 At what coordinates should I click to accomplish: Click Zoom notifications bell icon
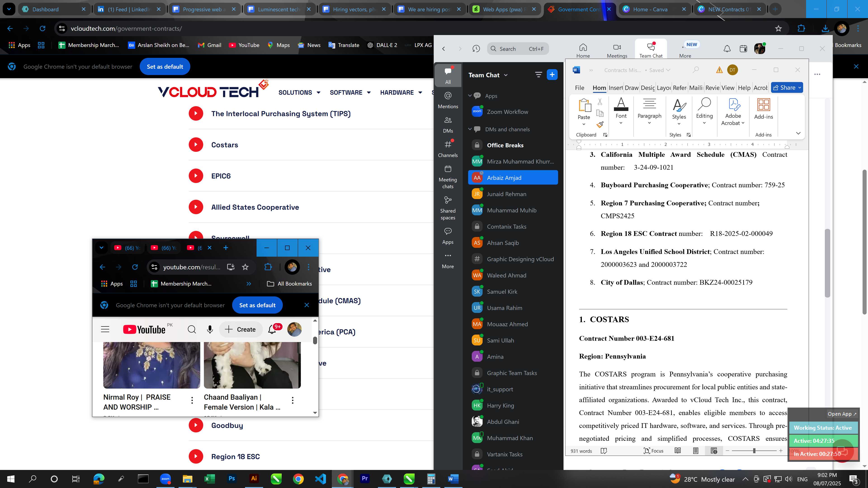(727, 49)
